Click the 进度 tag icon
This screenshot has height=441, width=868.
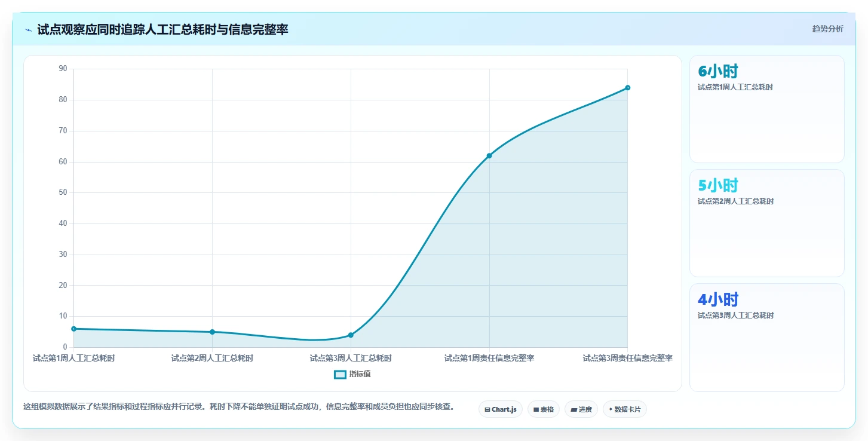(573, 410)
